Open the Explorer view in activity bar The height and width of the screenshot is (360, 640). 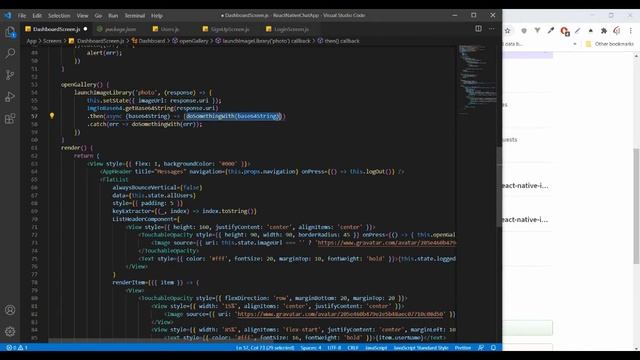(10, 32)
